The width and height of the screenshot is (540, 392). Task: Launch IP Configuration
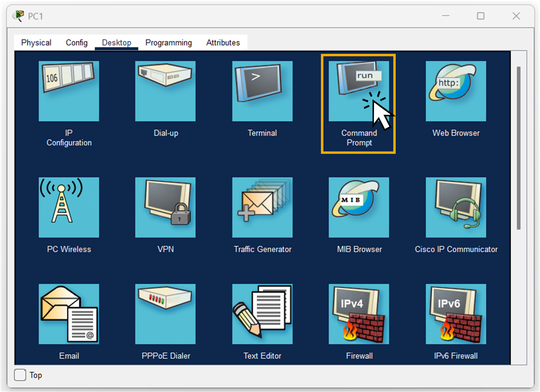(x=69, y=91)
